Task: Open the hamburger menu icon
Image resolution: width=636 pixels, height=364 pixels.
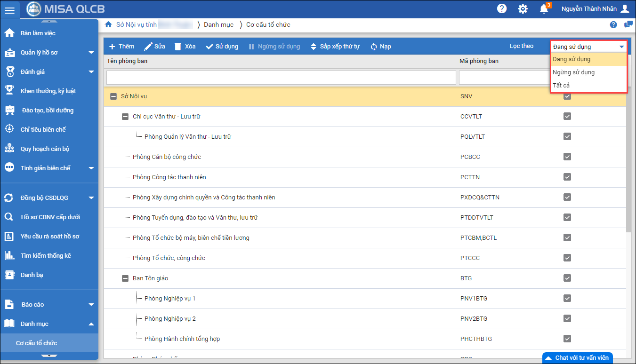Action: (9, 9)
